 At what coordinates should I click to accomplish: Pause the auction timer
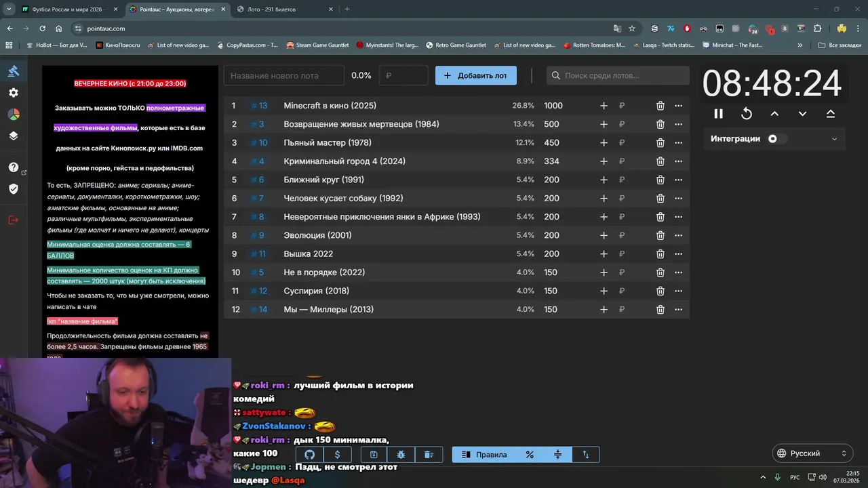coord(718,114)
